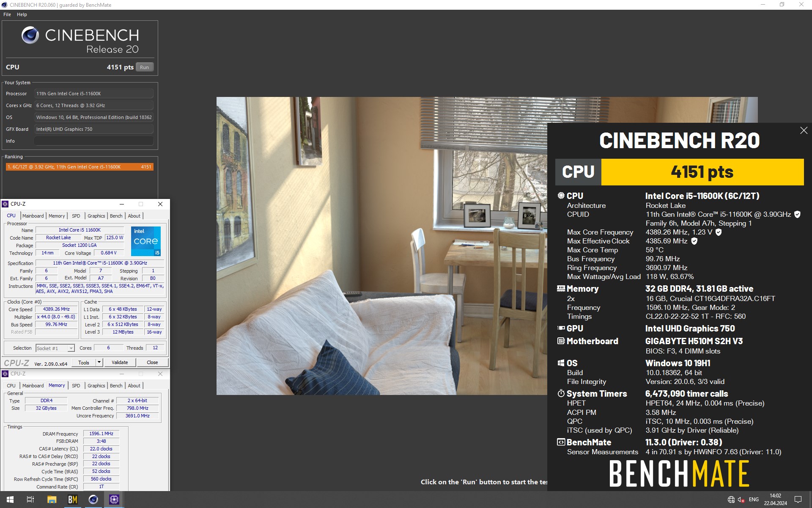Open the taskbar clock showing 14:02
The width and height of the screenshot is (812, 508).
tap(775, 500)
